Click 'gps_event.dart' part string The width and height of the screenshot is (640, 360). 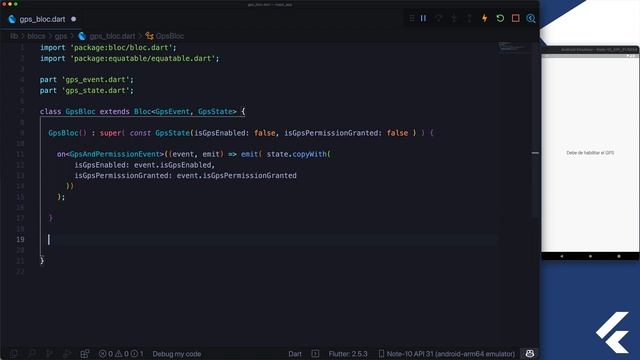(96, 80)
